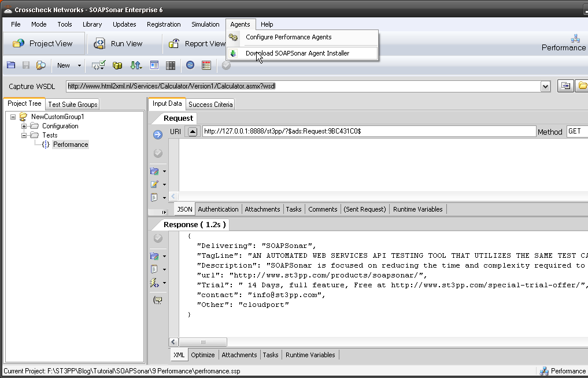Open the Method GET combo box

tap(577, 131)
